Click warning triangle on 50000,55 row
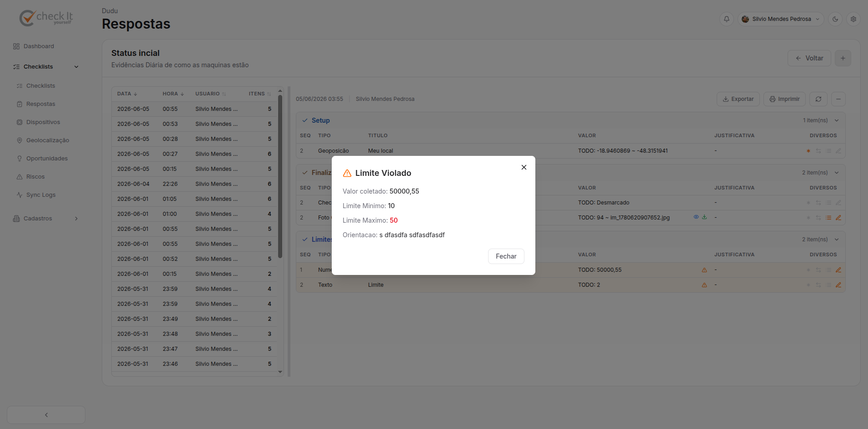The width and height of the screenshot is (868, 429). click(x=704, y=270)
